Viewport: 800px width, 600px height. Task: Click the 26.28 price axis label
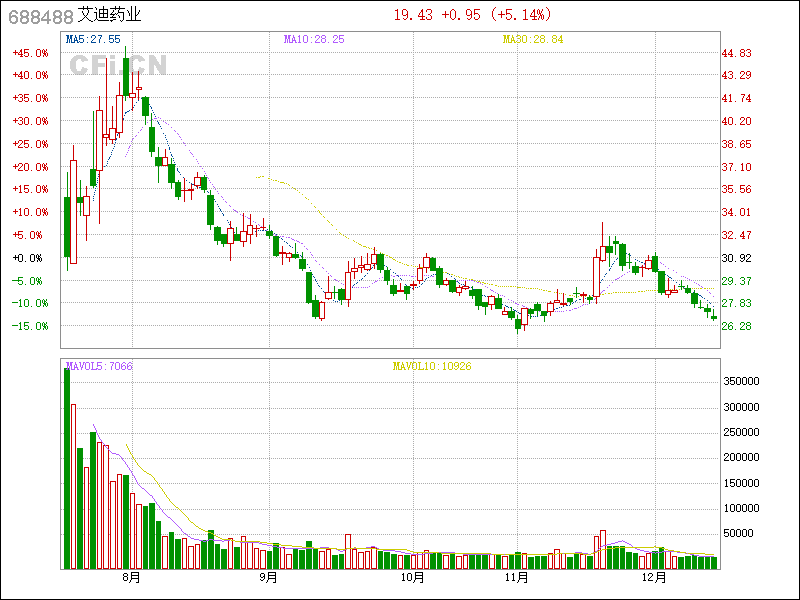738,326
